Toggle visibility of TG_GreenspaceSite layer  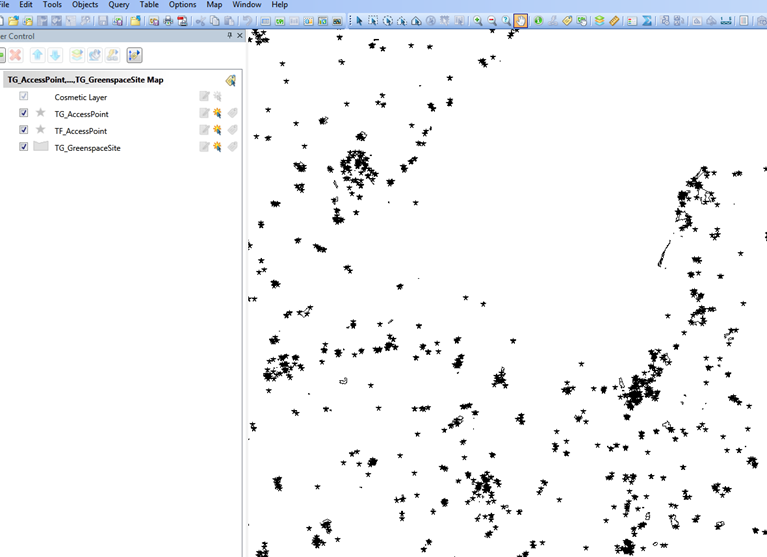tap(23, 147)
